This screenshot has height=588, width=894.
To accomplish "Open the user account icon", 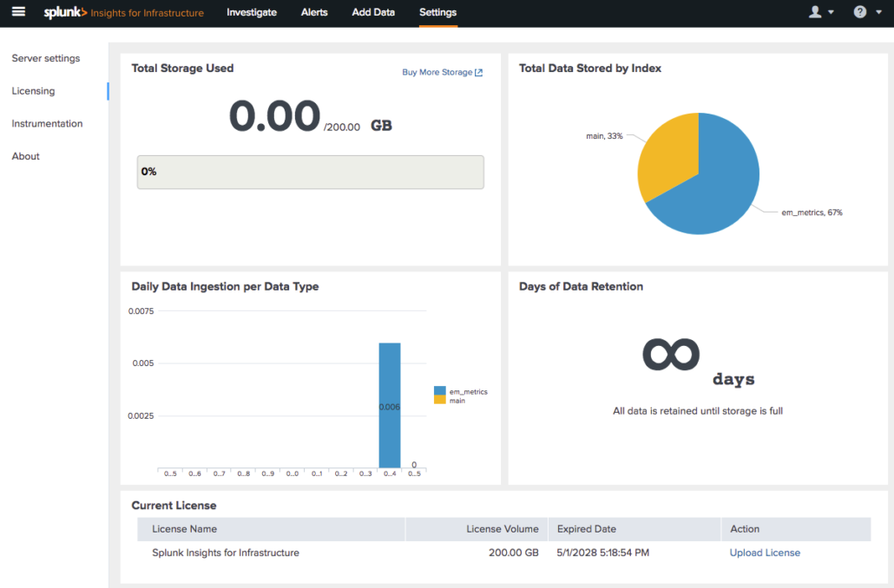I will 814,11.
